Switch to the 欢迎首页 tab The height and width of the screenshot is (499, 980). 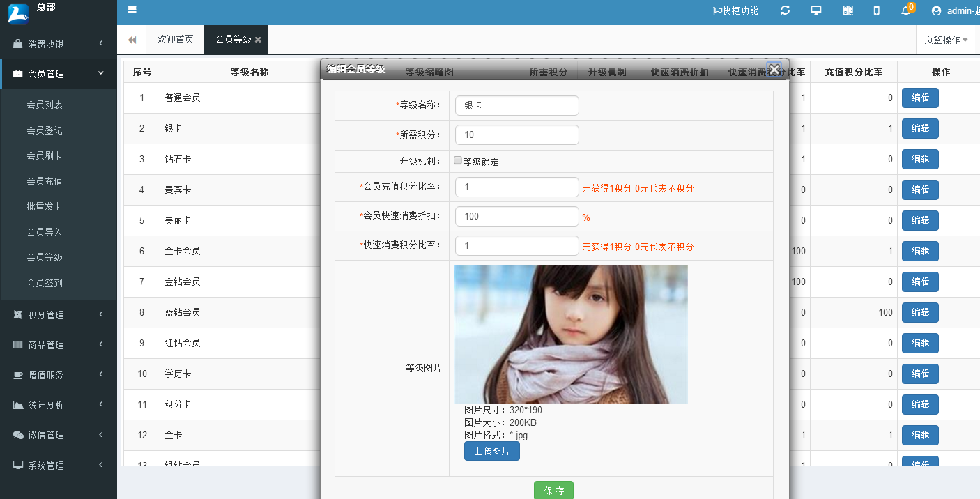(176, 40)
